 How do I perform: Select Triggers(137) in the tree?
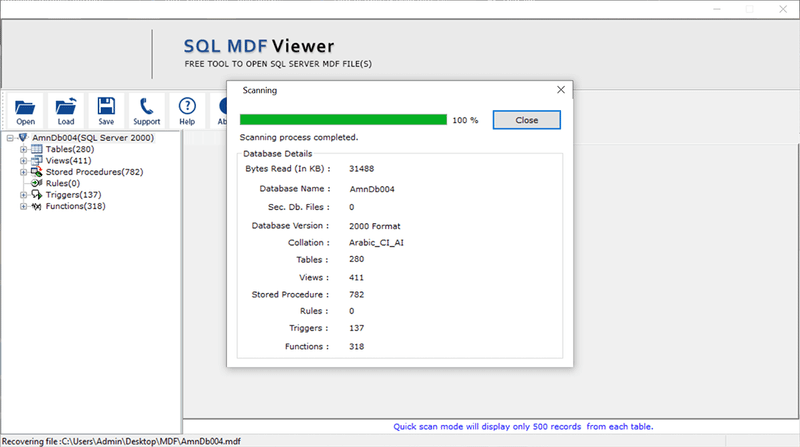coord(73,194)
